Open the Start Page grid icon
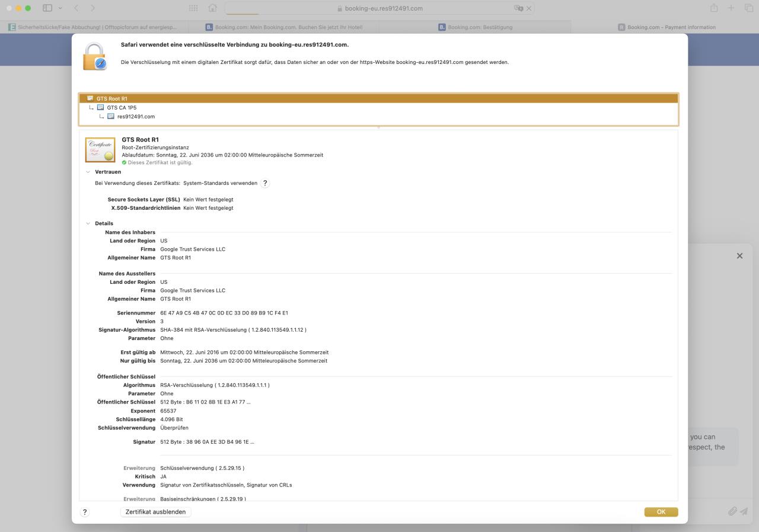The width and height of the screenshot is (759, 532). pyautogui.click(x=193, y=8)
